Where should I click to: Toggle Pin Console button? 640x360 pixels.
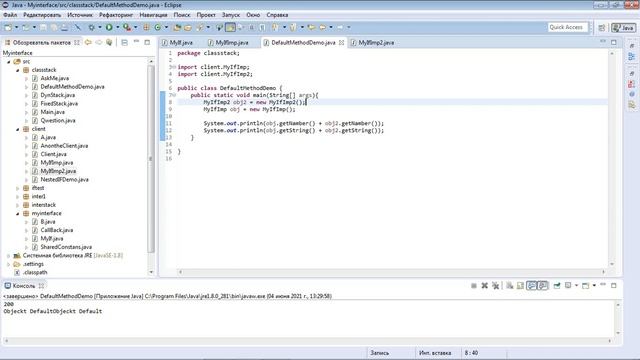point(557,286)
